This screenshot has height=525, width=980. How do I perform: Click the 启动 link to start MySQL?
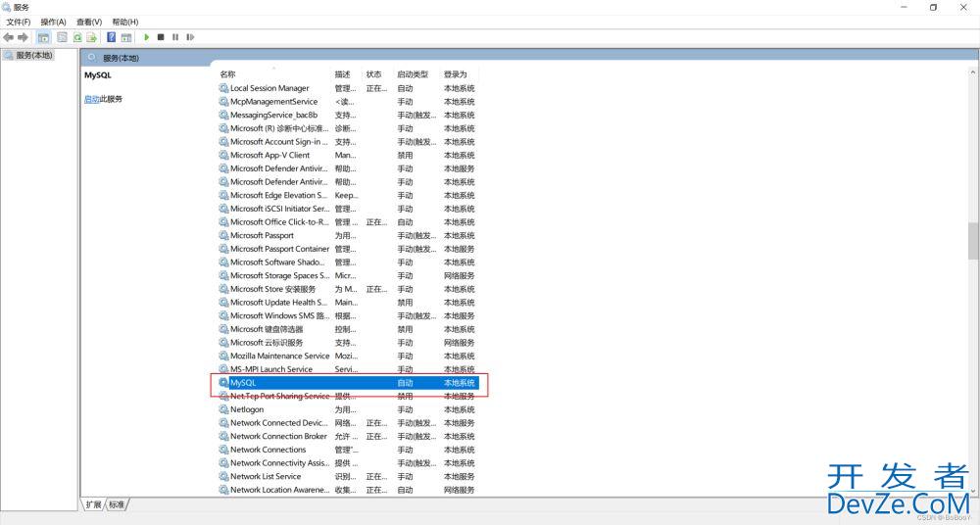(91, 99)
